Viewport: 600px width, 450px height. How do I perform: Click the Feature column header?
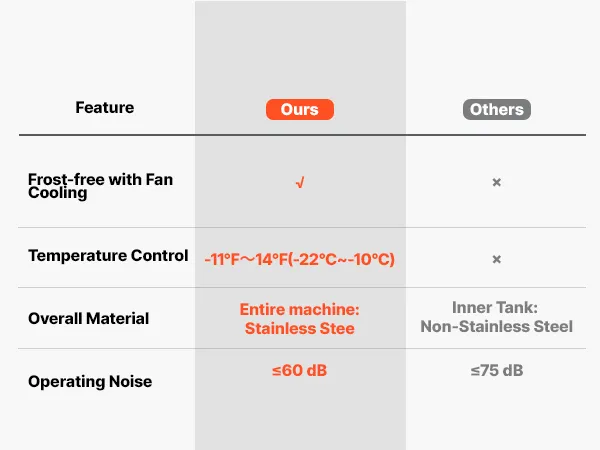pos(104,107)
